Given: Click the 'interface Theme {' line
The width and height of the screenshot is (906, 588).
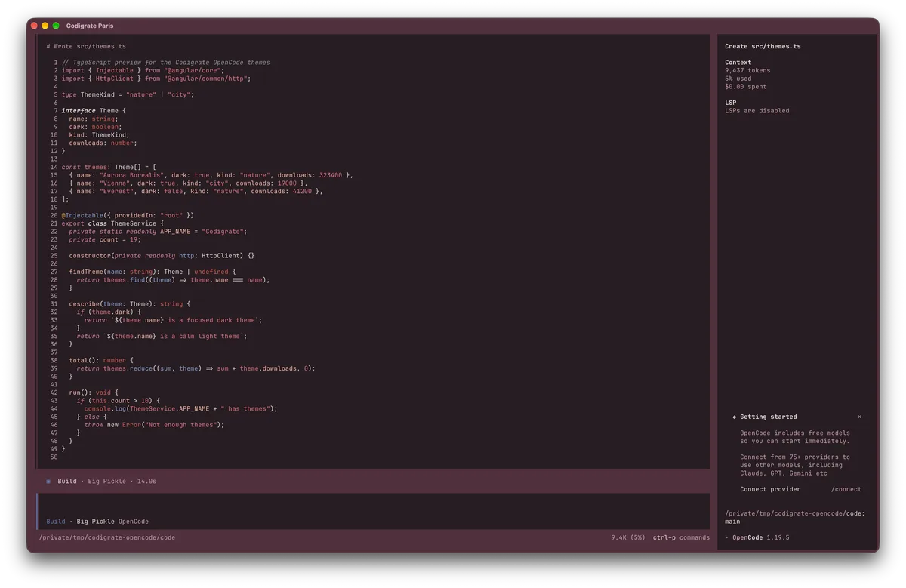Looking at the screenshot, I should pyautogui.click(x=94, y=110).
